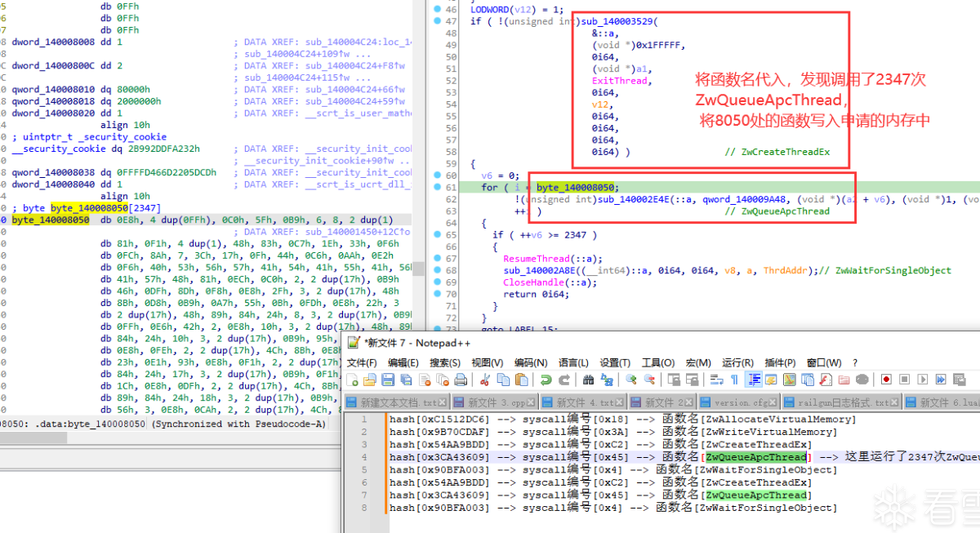The width and height of the screenshot is (980, 533).
Task: Toggle breakpoint dot on pseudocode line 60
Action: coord(438,175)
